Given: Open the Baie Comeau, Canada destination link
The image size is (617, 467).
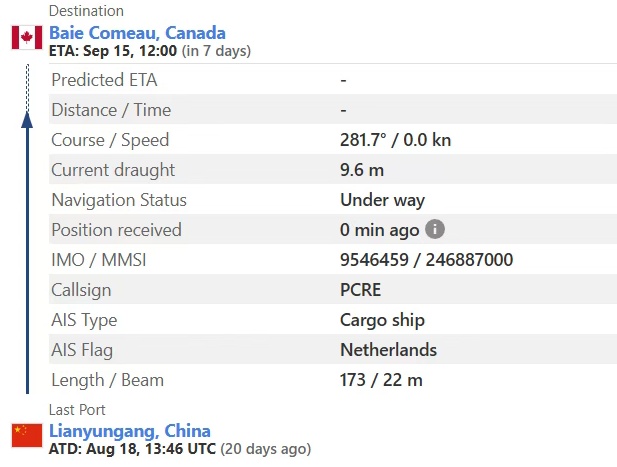Looking at the screenshot, I should click(137, 33).
